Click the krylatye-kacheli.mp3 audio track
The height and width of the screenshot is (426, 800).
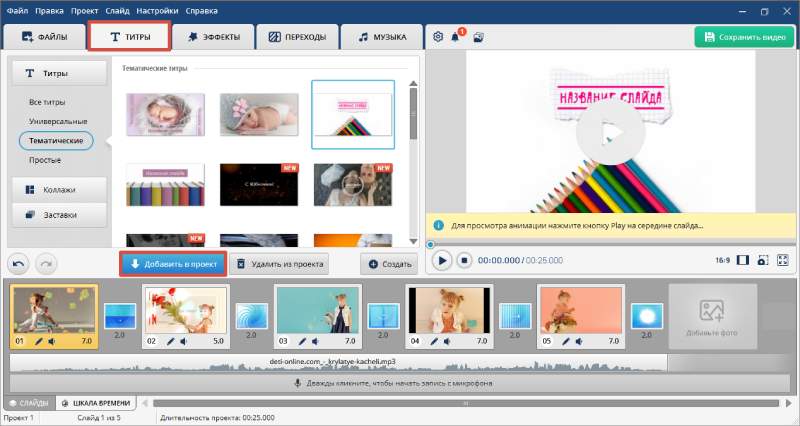(x=338, y=363)
